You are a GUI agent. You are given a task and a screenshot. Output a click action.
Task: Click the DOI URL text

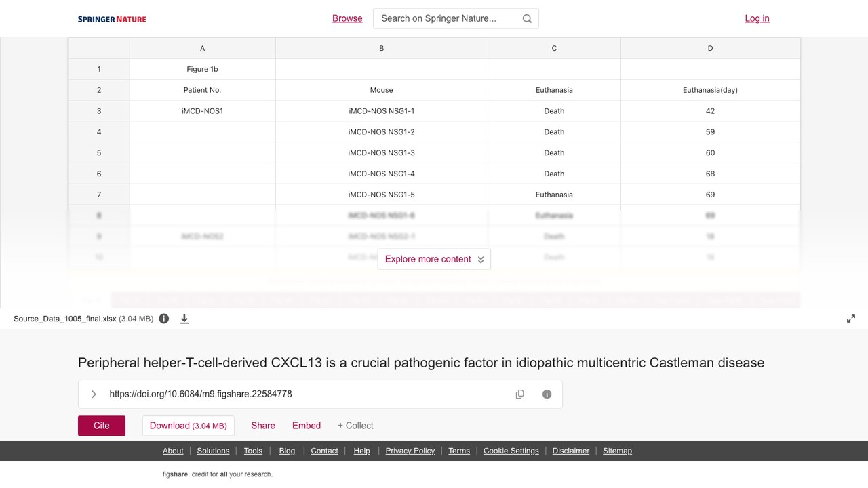(x=201, y=394)
